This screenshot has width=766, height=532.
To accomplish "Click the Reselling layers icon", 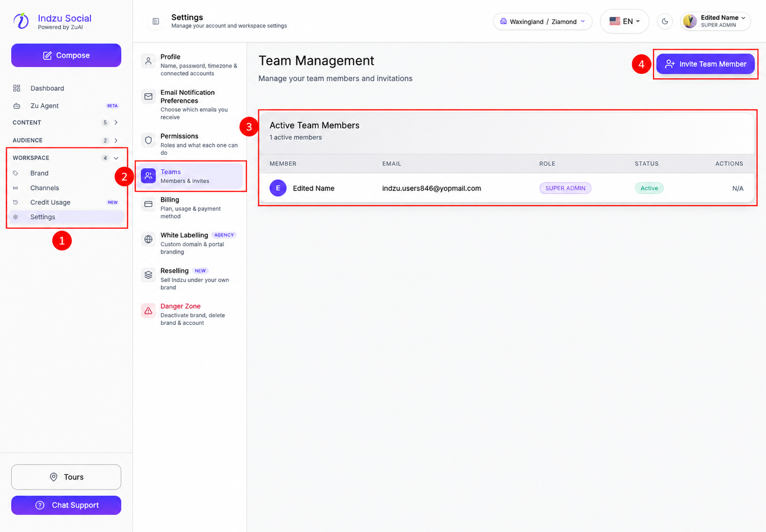I will pos(148,275).
